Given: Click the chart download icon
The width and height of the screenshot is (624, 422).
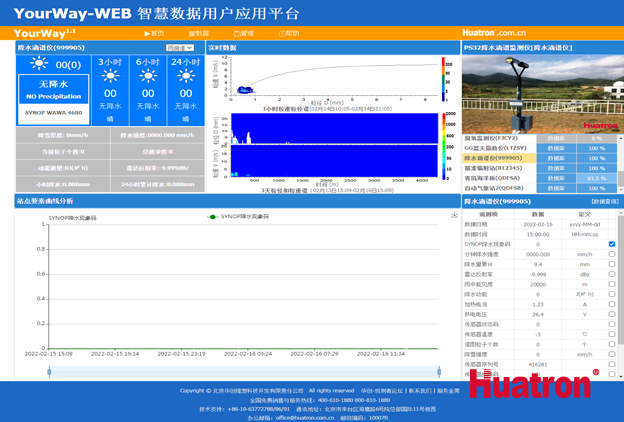Looking at the screenshot, I should [x=454, y=215].
